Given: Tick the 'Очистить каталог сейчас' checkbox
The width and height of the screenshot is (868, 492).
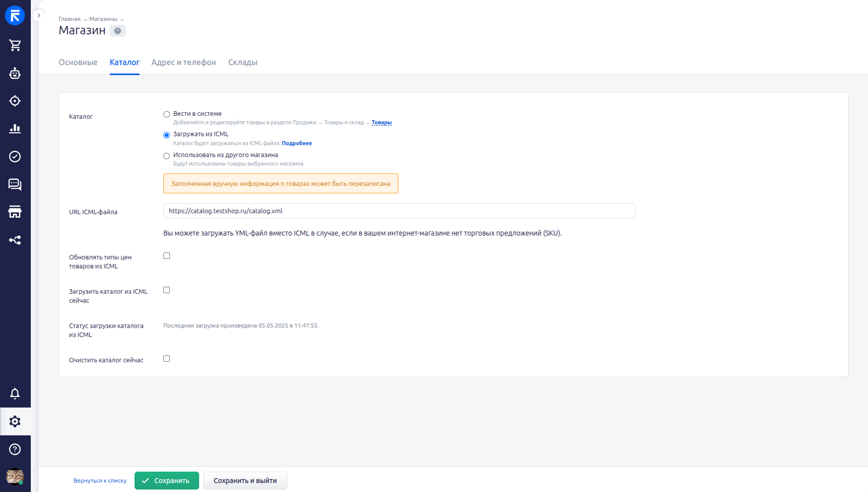Looking at the screenshot, I should click(167, 359).
